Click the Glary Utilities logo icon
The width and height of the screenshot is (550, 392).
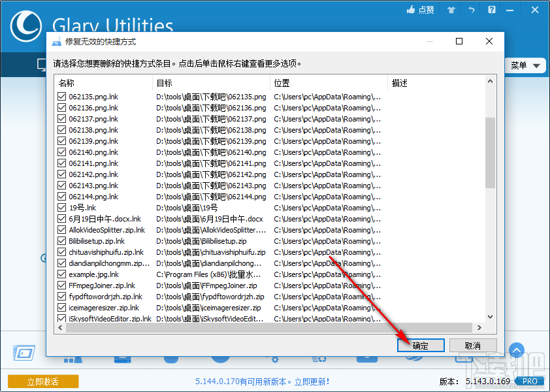(25, 27)
